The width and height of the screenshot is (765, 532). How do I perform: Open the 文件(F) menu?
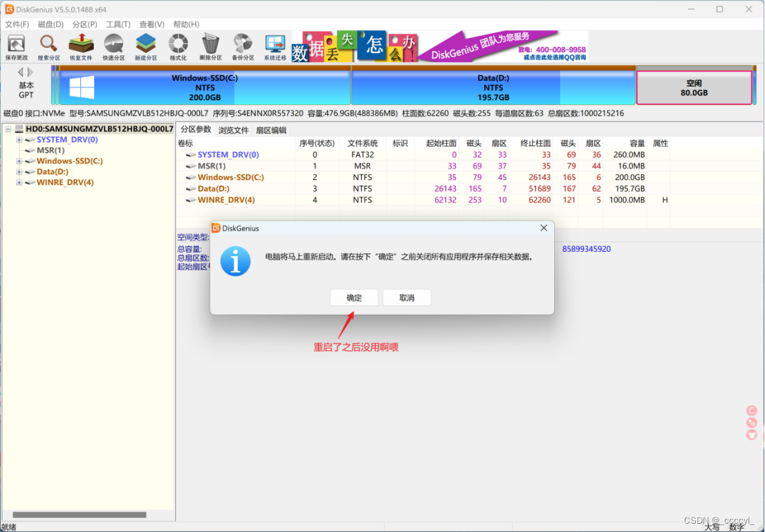17,24
